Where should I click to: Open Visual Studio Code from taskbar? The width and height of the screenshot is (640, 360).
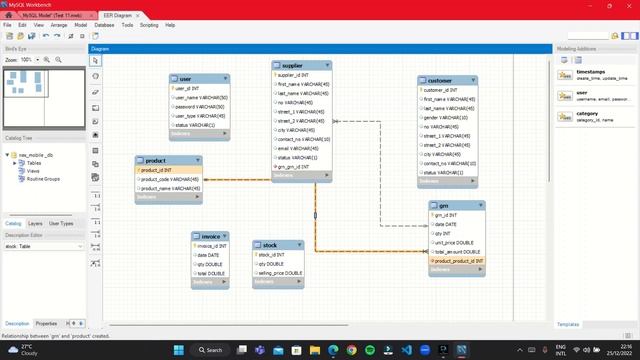407,350
